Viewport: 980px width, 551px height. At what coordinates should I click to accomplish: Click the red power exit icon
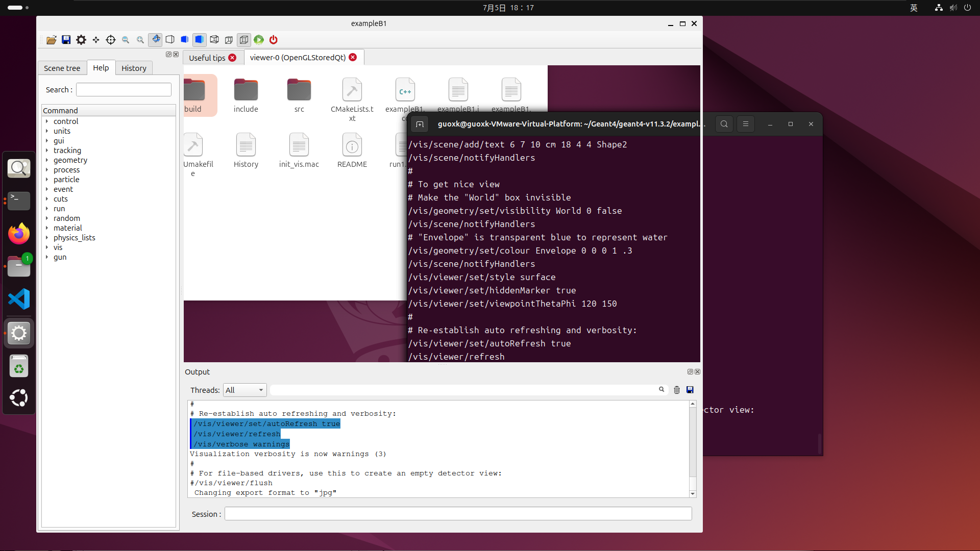[x=274, y=40]
